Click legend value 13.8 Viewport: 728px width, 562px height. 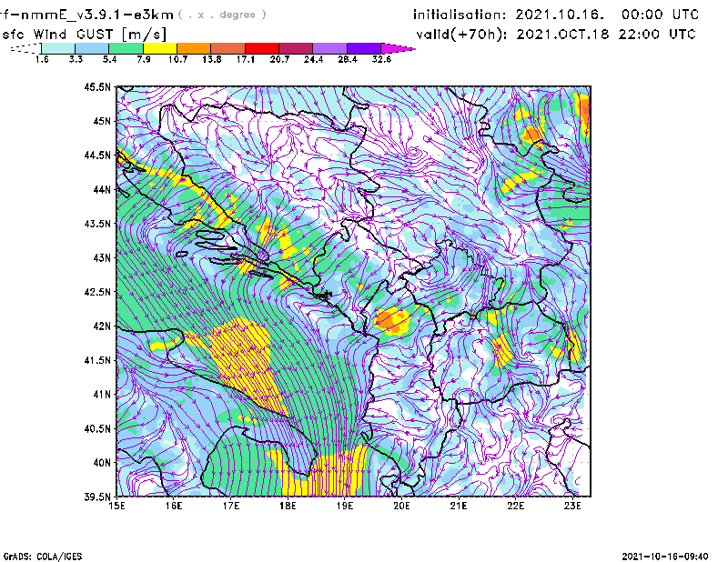[212, 59]
